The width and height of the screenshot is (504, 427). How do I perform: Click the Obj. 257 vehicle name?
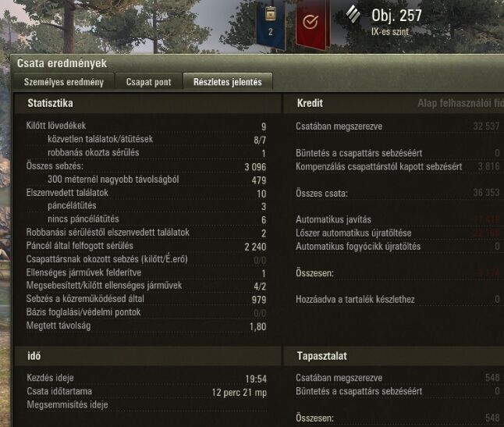(x=396, y=16)
